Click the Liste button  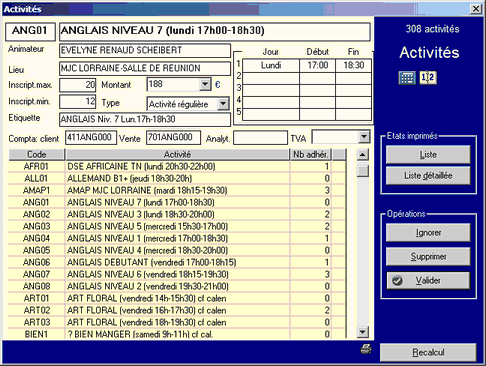point(428,155)
